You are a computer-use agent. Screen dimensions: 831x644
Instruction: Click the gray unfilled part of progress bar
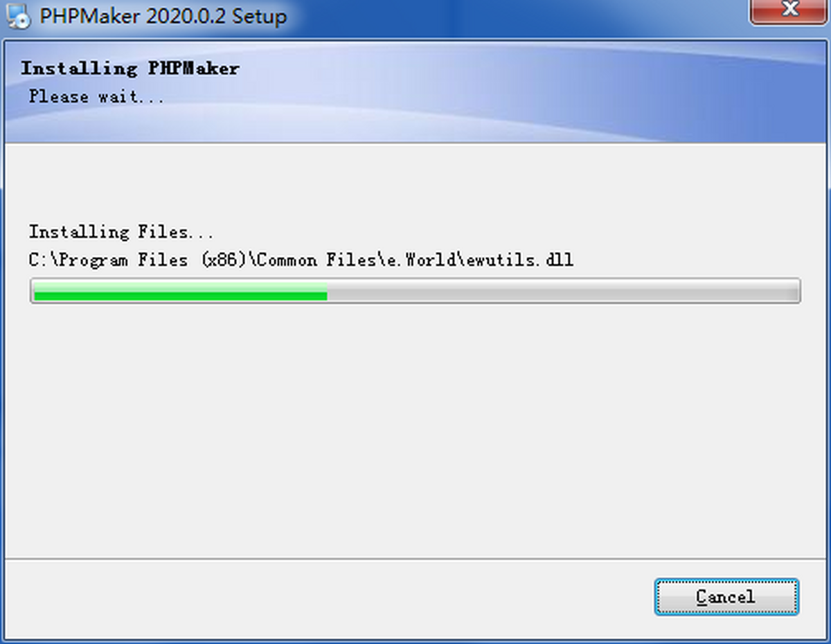point(563,291)
